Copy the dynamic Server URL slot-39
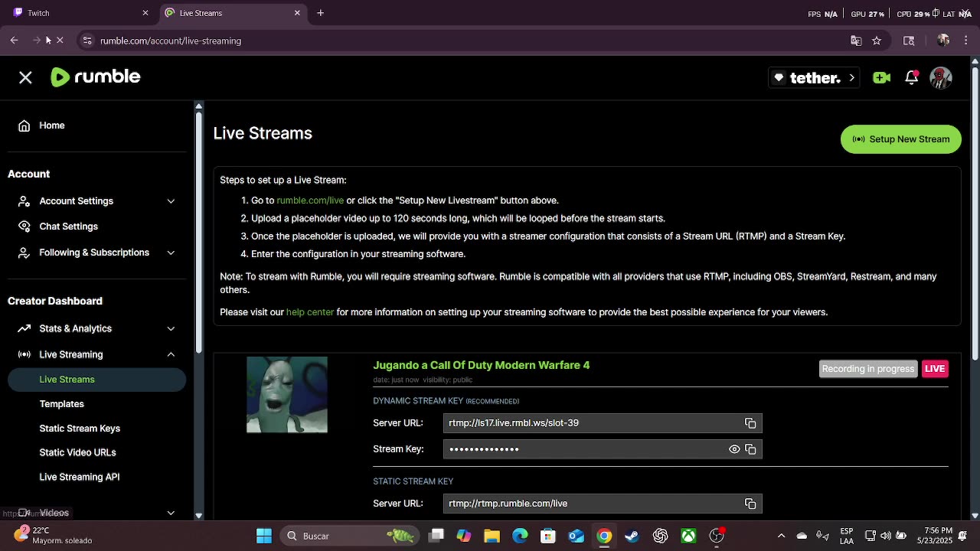The width and height of the screenshot is (980, 551). (x=750, y=423)
